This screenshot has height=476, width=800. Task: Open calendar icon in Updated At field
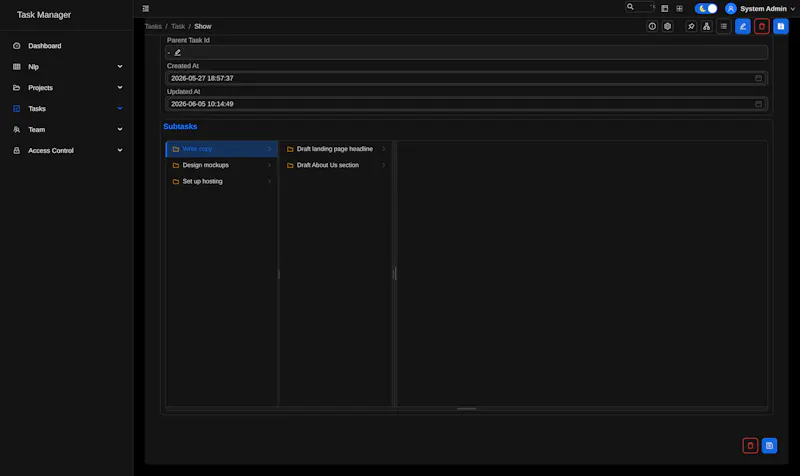758,104
